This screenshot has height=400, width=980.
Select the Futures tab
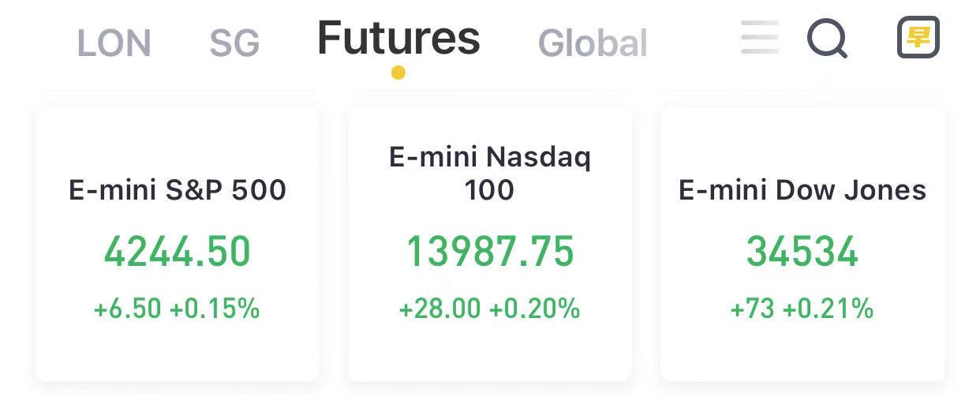pyautogui.click(x=398, y=37)
